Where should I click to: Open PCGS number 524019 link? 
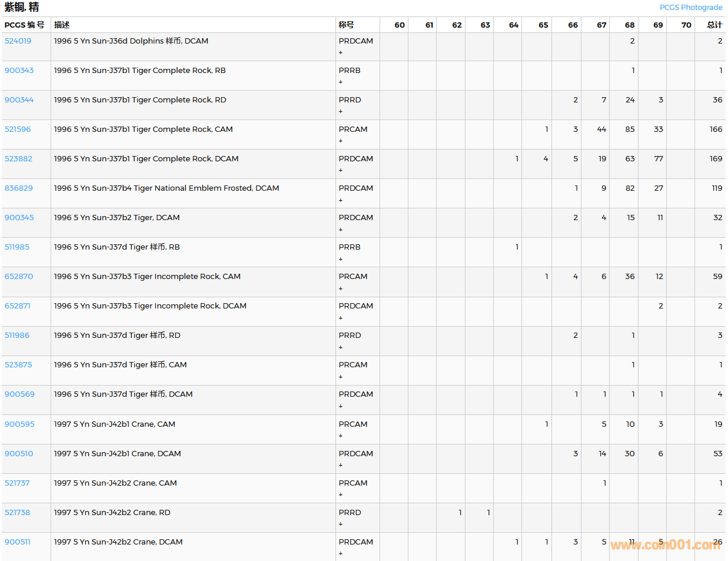[18, 41]
